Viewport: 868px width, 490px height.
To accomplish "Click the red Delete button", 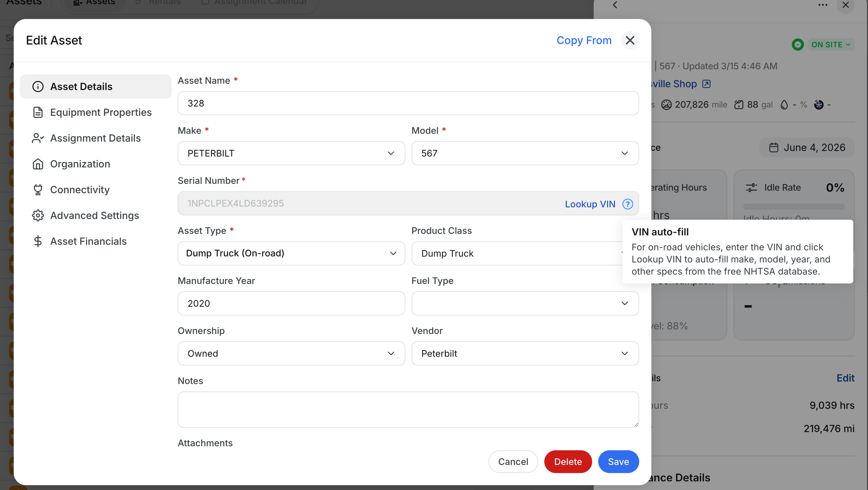I will 568,461.
